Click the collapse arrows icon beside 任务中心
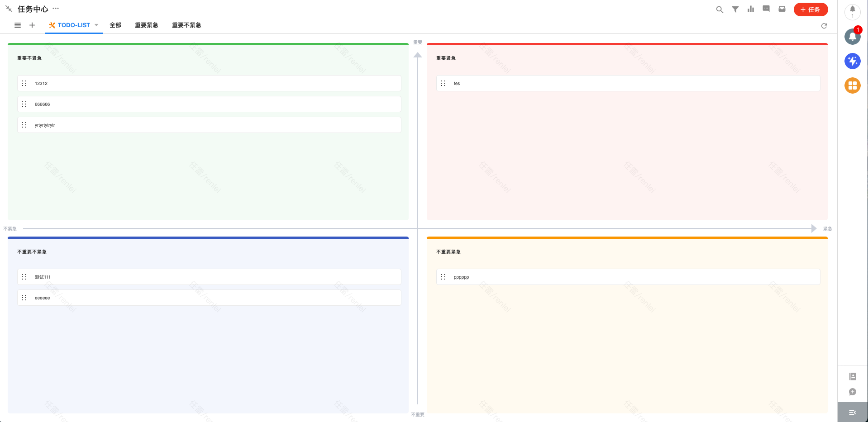The image size is (868, 422). pyautogui.click(x=9, y=9)
